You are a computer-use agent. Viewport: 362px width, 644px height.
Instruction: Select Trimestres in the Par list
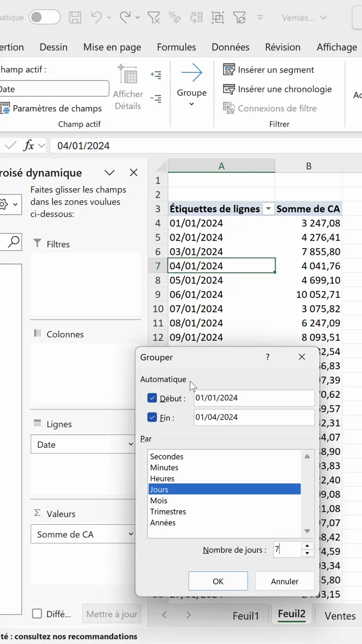pyautogui.click(x=225, y=512)
